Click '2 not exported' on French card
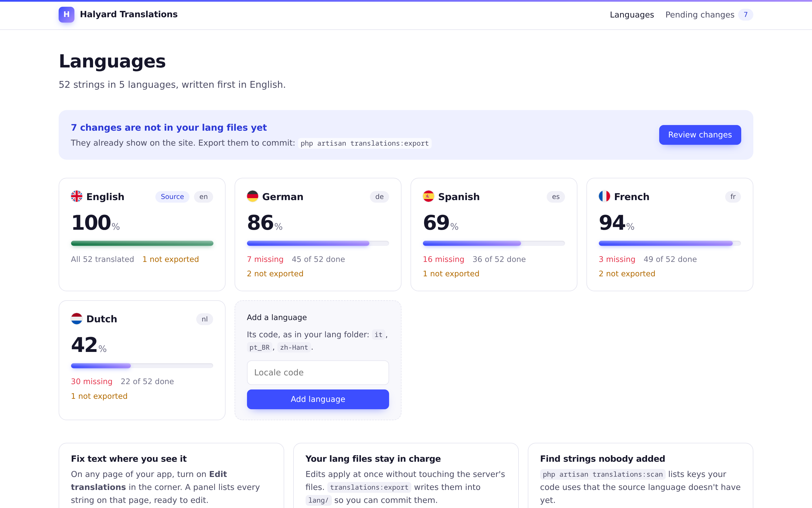 (627, 274)
